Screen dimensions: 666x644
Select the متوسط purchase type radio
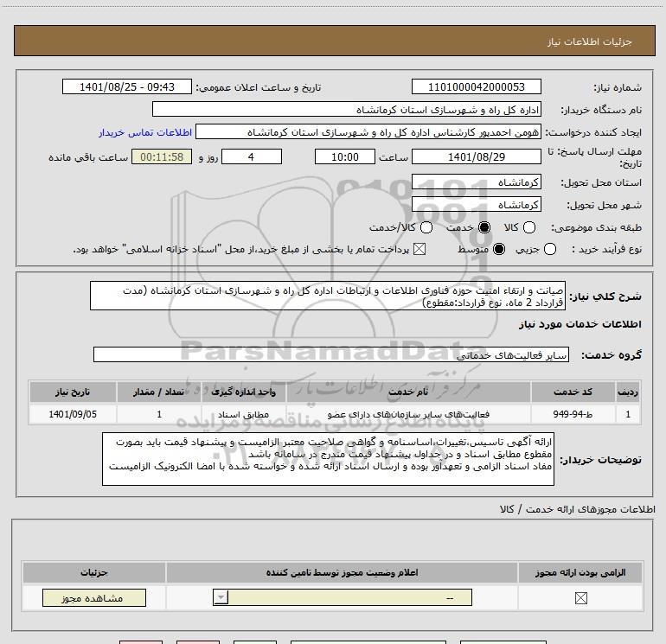499,249
